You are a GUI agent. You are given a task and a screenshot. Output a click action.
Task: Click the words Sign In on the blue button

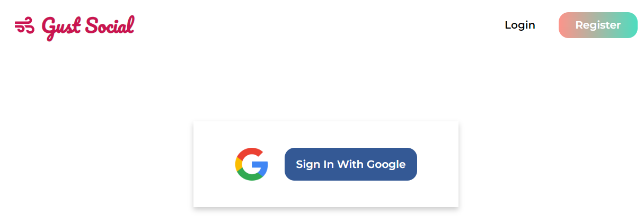click(315, 164)
